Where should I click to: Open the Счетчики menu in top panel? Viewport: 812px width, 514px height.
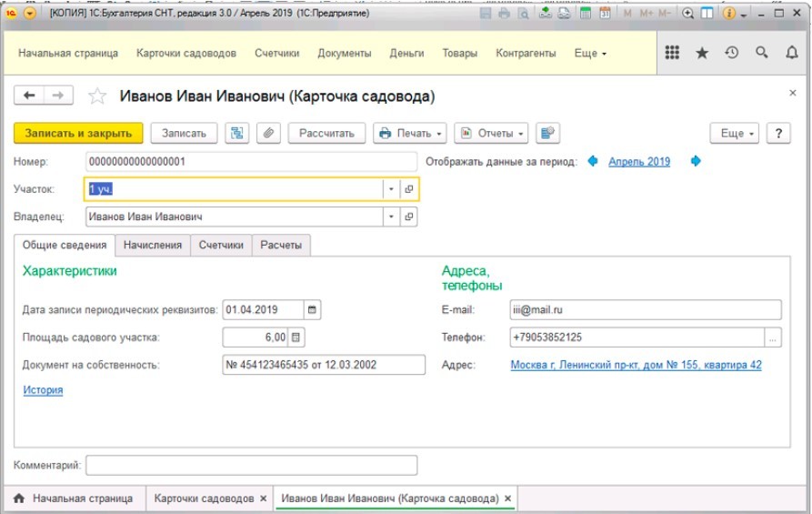(276, 54)
